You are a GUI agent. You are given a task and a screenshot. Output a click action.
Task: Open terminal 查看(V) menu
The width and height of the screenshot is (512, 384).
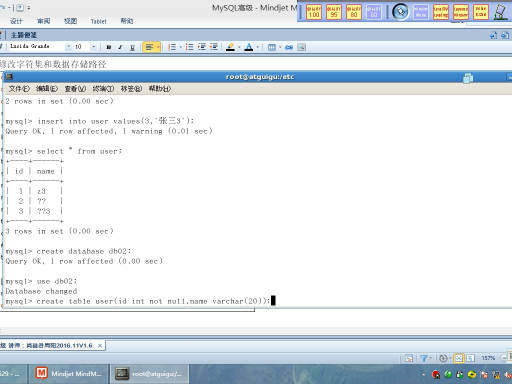(x=75, y=89)
